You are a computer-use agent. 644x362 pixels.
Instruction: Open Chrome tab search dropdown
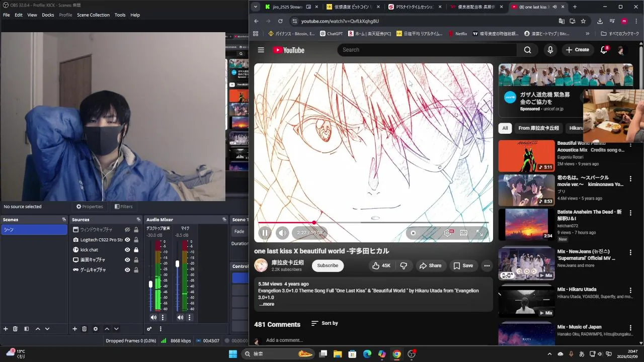[256, 7]
